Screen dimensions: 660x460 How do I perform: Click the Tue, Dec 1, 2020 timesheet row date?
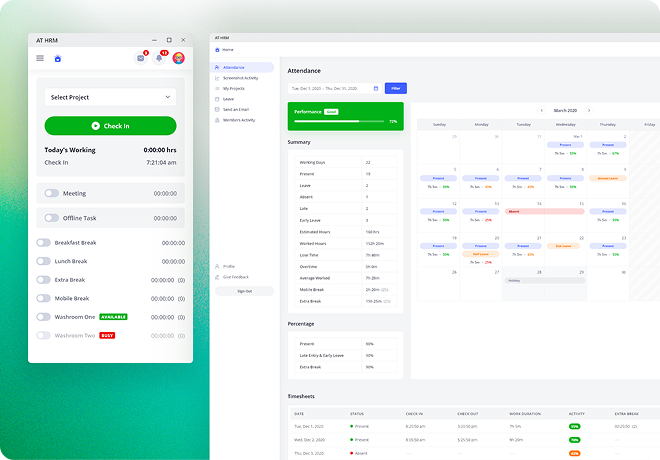click(309, 426)
